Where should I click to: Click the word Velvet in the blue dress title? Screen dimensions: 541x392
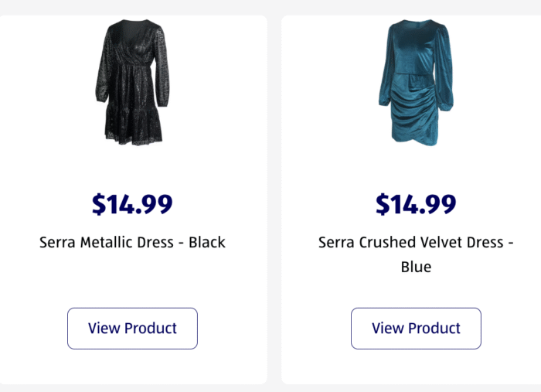click(x=437, y=242)
